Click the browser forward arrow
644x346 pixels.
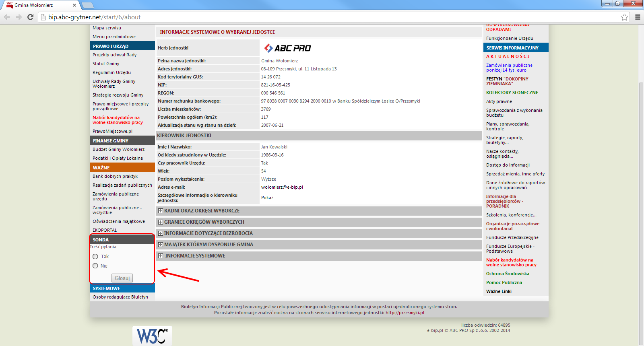[19, 17]
